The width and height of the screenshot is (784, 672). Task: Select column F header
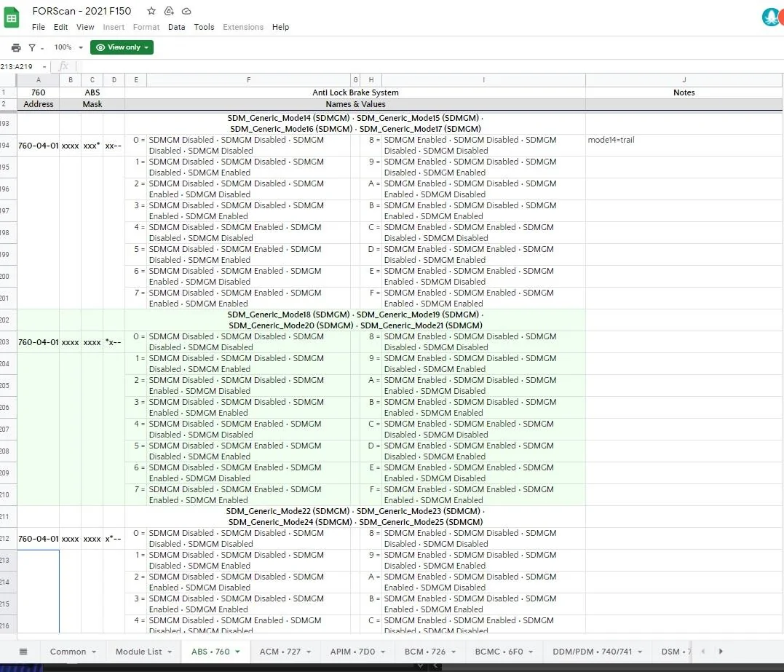(x=248, y=80)
